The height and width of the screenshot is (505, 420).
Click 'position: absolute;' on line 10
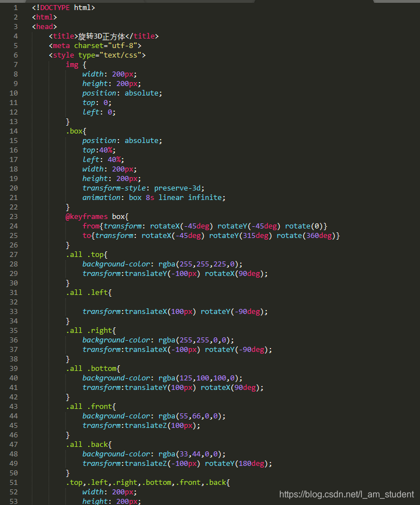[x=122, y=93]
